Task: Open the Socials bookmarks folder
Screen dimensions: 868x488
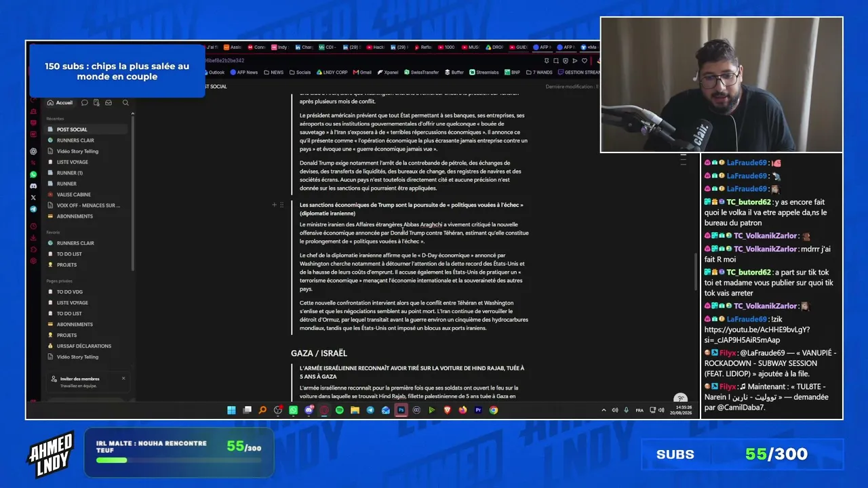Action: 300,73
